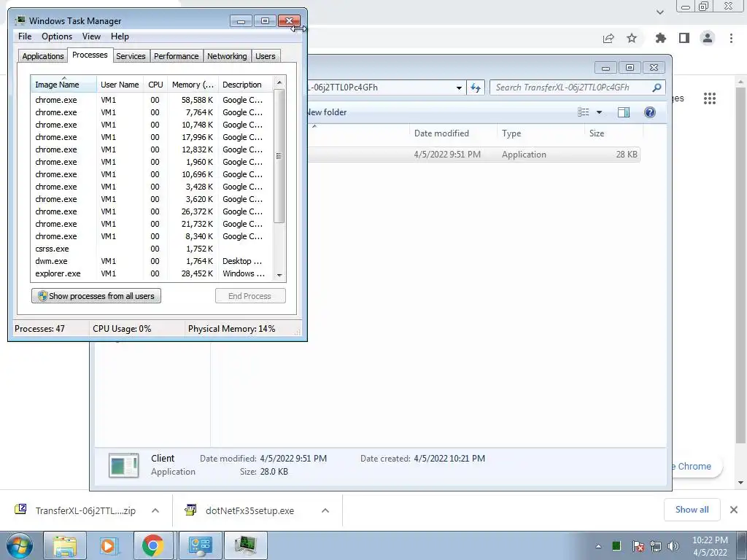Sort Explorer files by Size column
747x560 pixels.
614,133
